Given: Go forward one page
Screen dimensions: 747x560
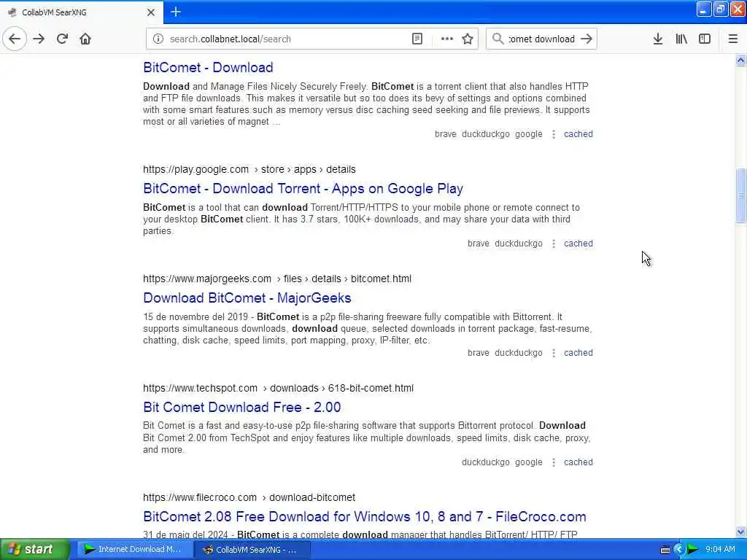Looking at the screenshot, I should [x=39, y=39].
